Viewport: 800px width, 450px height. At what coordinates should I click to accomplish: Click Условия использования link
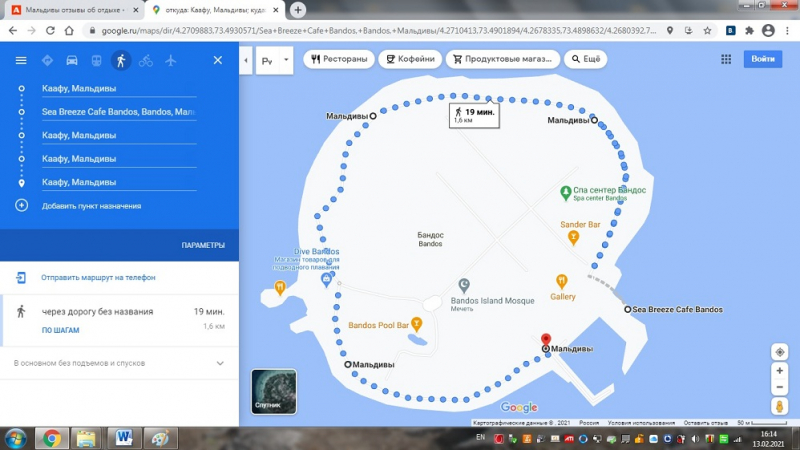(641, 423)
